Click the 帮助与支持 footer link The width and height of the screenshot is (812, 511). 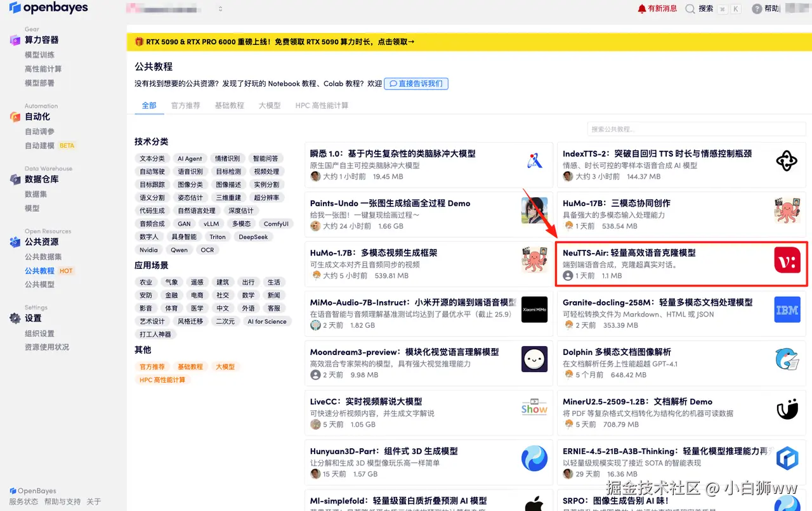coord(63,501)
